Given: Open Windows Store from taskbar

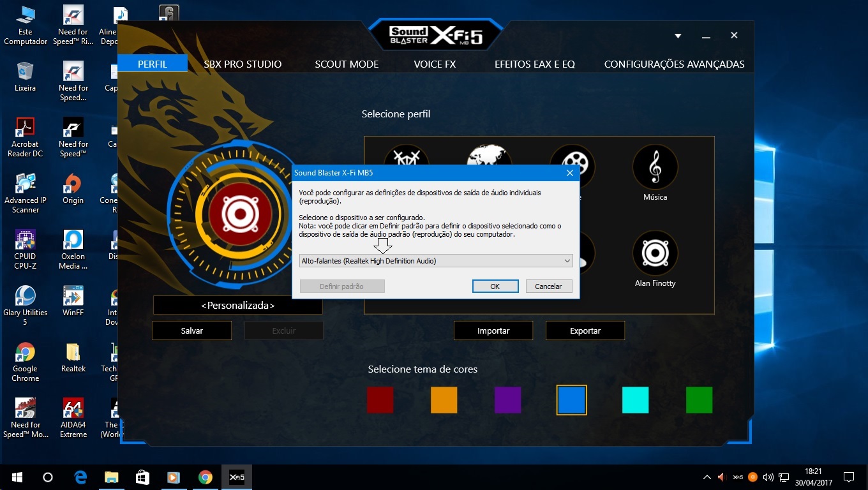Looking at the screenshot, I should (x=142, y=477).
